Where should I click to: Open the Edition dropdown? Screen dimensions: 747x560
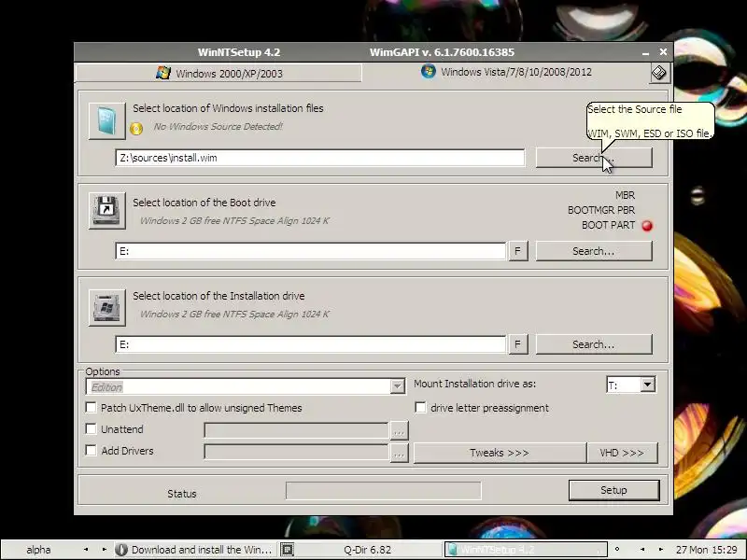click(x=398, y=386)
